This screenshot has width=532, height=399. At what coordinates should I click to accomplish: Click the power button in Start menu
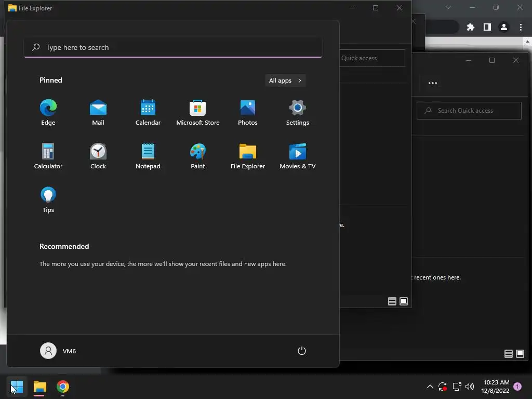302,351
